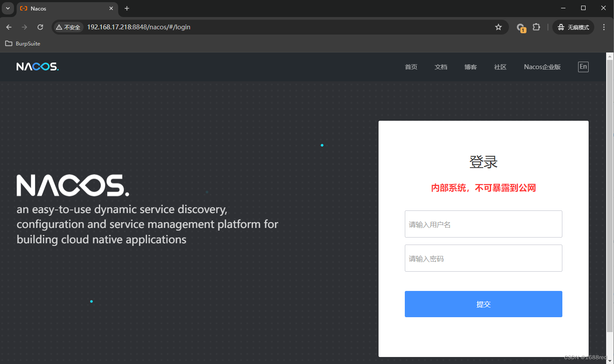Maximize the browser window
Viewport: 614px width, 364px height.
click(x=583, y=8)
